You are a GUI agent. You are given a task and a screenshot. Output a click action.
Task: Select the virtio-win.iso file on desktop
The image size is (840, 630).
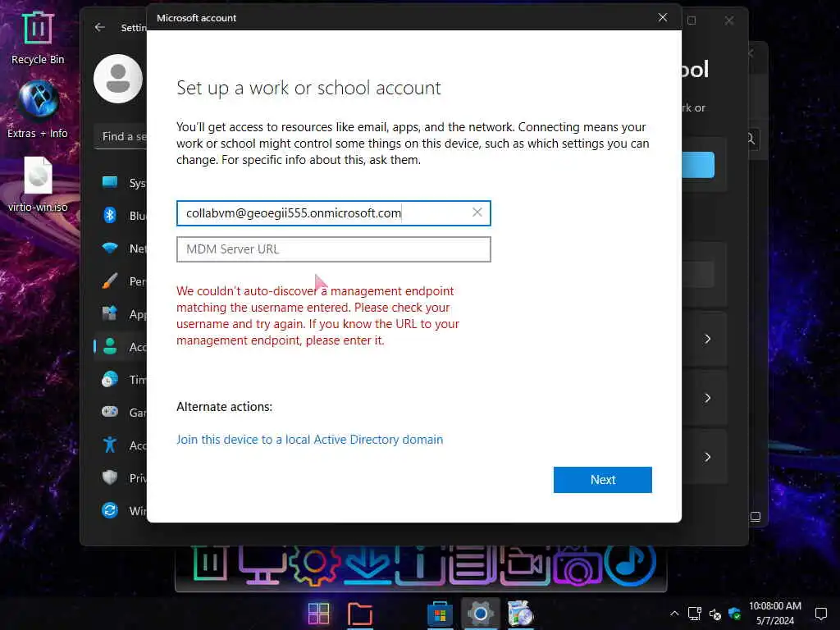coord(38,185)
